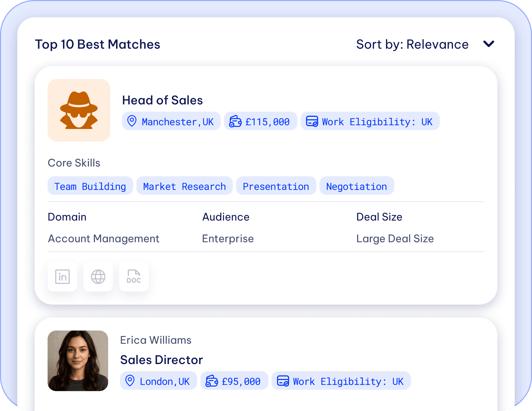Click the website globe icon
532x411 pixels.
pos(98,277)
